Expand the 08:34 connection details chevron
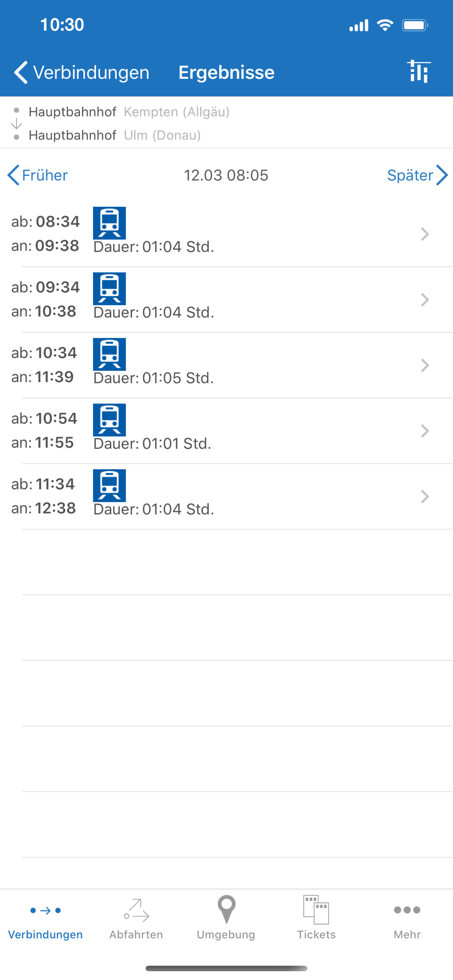Image resolution: width=453 pixels, height=980 pixels. click(425, 234)
